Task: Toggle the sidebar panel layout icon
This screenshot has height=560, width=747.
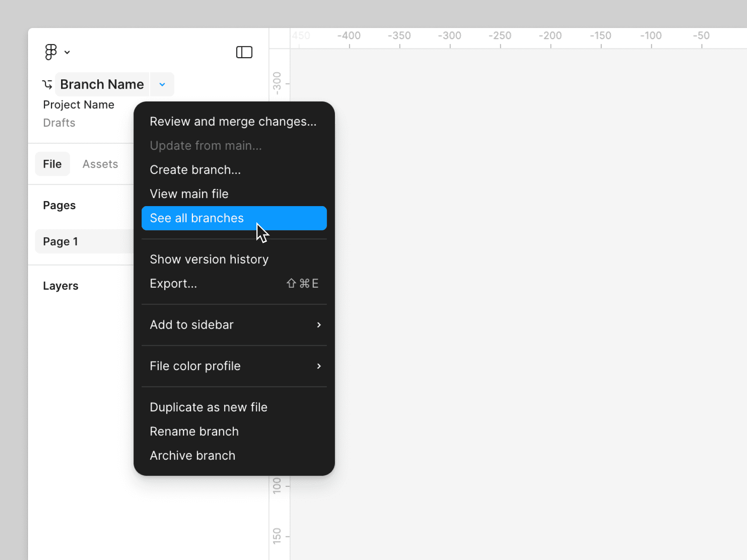Action: (244, 52)
